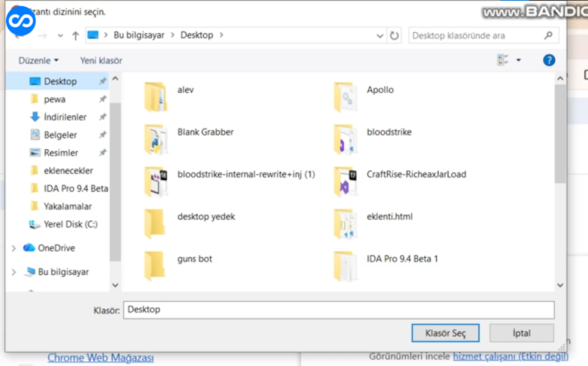
Task: Select Yakalamalar in the navigation pane
Action: coord(67,207)
